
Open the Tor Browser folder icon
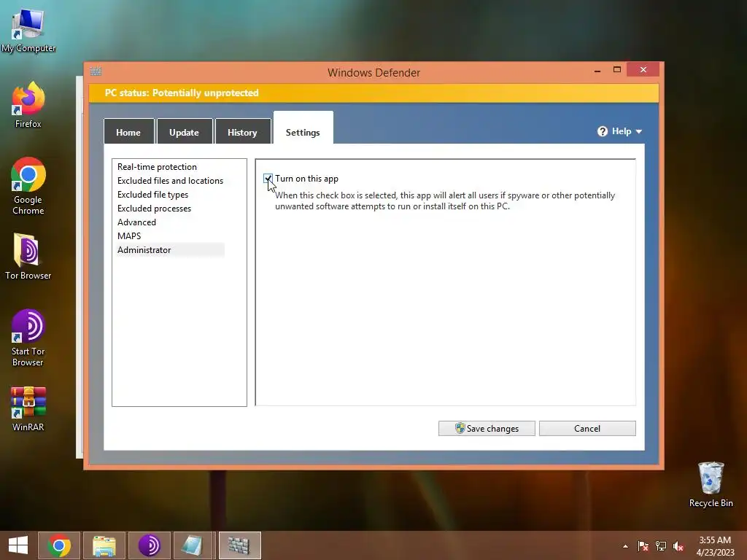click(x=28, y=256)
